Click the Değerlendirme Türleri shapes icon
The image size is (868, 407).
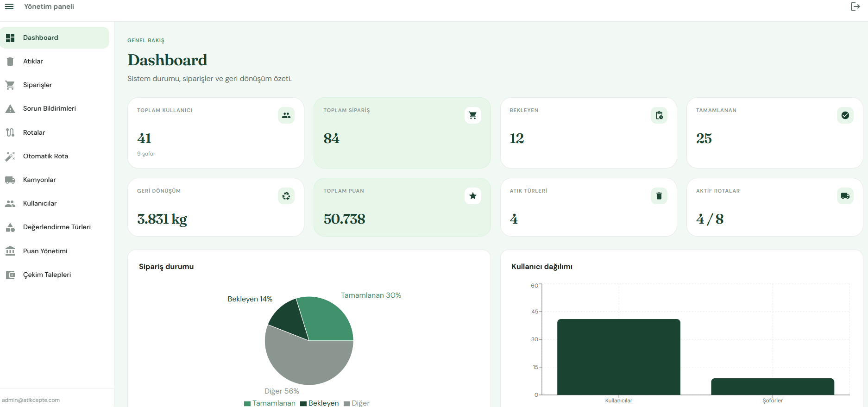(x=10, y=227)
